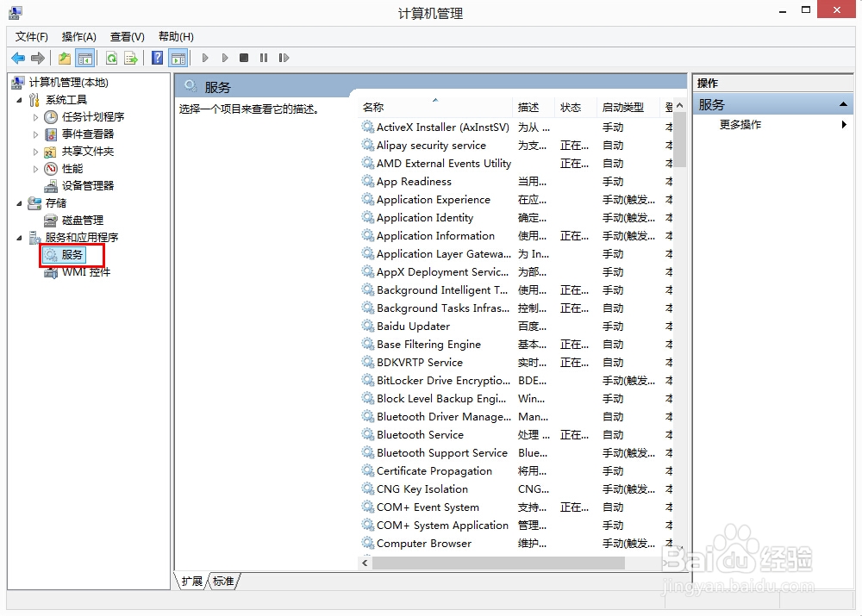The height and width of the screenshot is (616, 862).
Task: Open help via the blue question mark icon
Action: tap(157, 58)
